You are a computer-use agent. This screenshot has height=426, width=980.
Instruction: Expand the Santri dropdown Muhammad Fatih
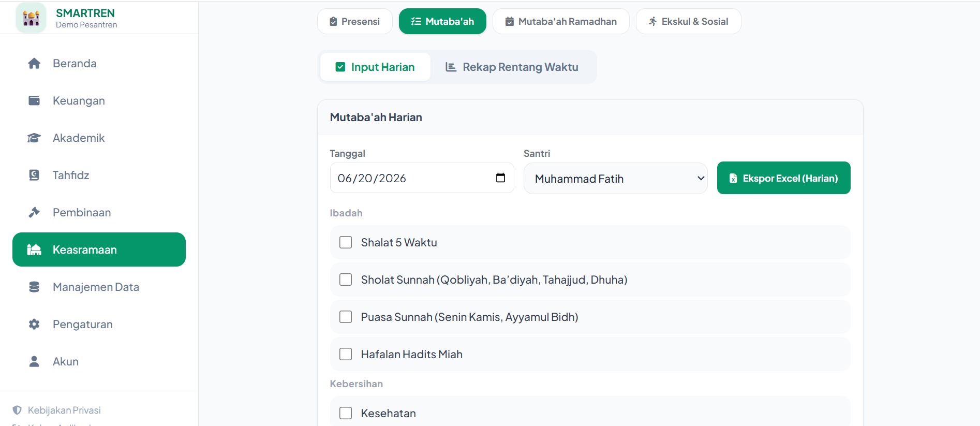click(x=615, y=179)
